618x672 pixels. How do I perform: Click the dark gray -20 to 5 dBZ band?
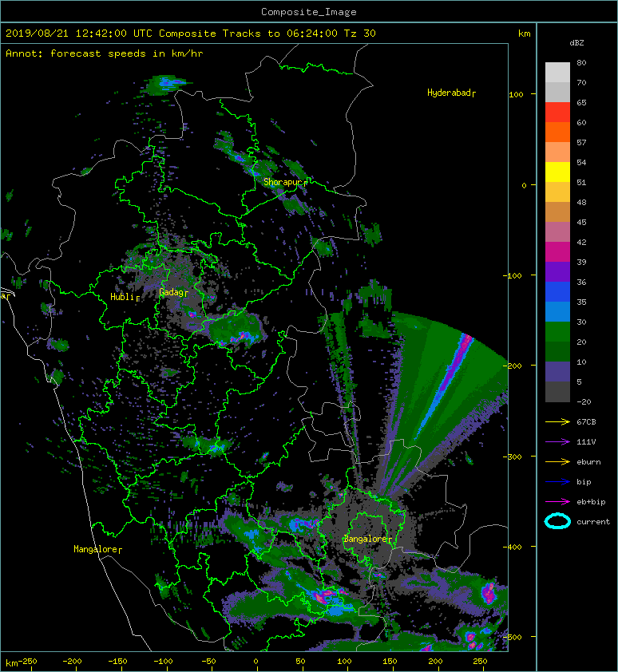(557, 392)
